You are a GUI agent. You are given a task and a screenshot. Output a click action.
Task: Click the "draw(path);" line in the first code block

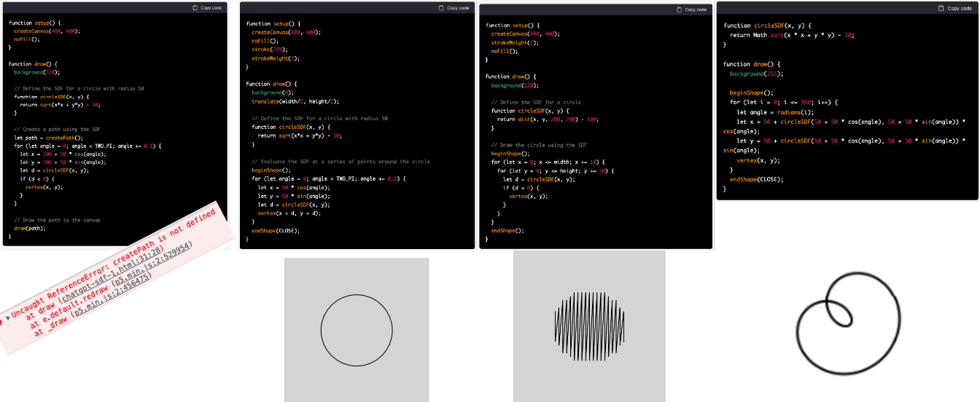(30, 228)
